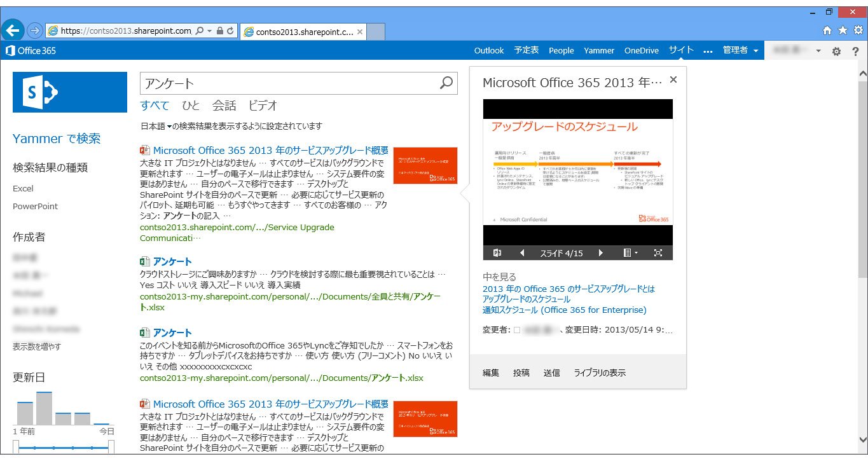Open the last Microsoft Office 365 2013 年 result title
868x461 pixels.
271,404
